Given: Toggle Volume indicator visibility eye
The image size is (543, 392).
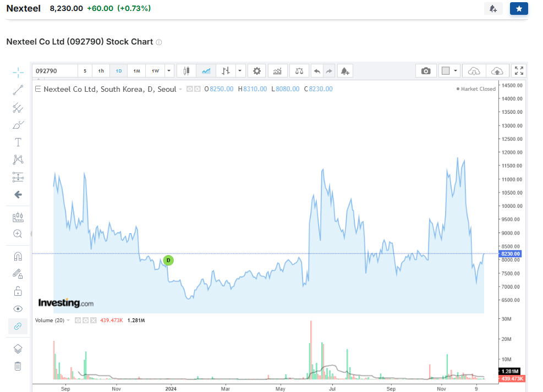Looking at the screenshot, I should tap(78, 321).
